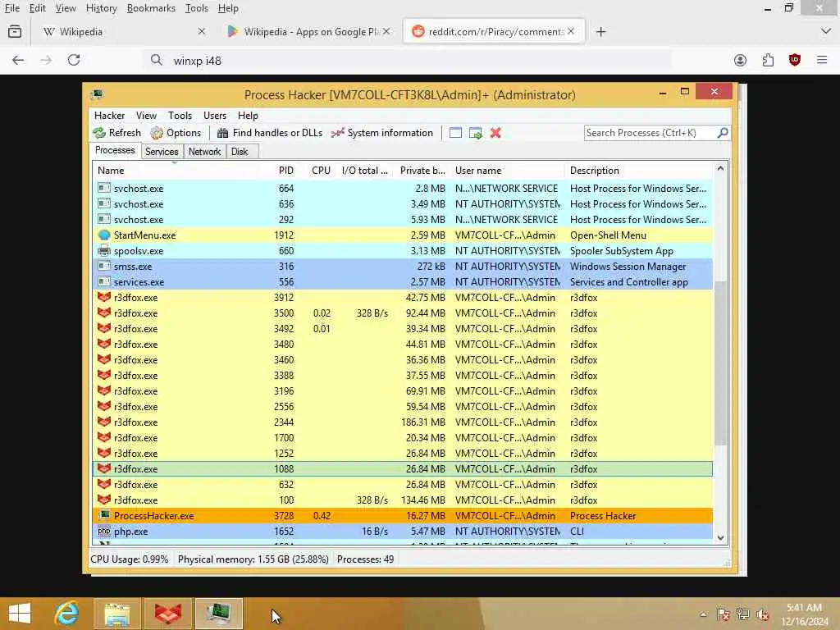Select r3dfox.exe with PID 100
Viewport: 840px width, 630px height.
tap(402, 500)
